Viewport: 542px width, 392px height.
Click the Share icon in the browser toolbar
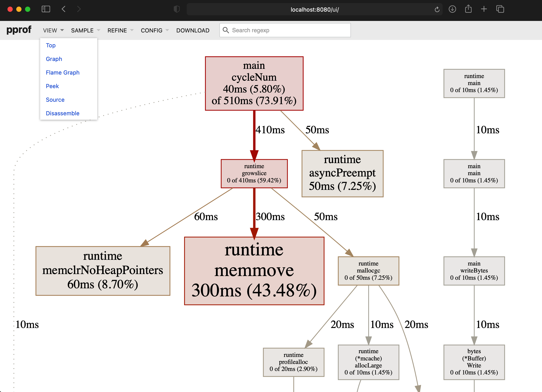[468, 9]
